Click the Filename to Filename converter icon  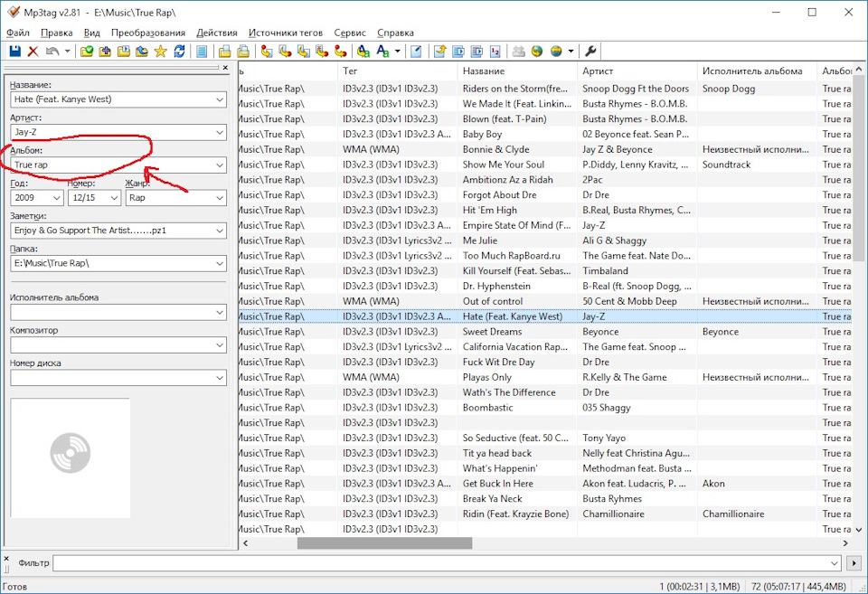(x=304, y=52)
